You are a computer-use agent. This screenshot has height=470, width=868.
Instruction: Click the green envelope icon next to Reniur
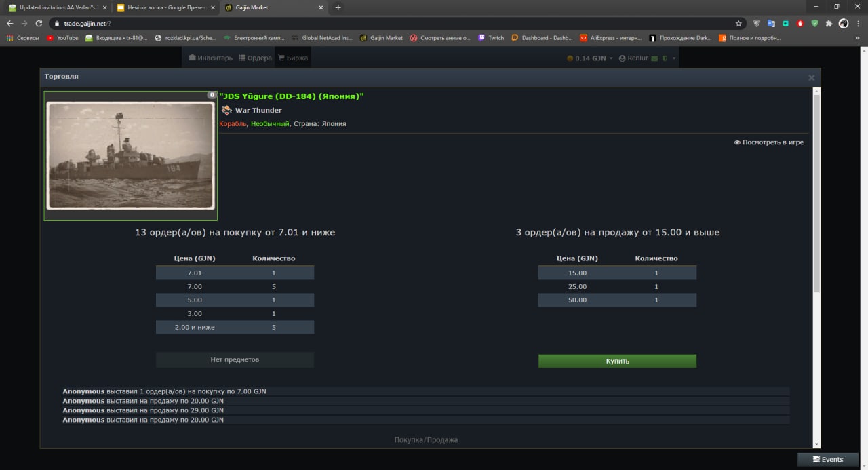[654, 58]
